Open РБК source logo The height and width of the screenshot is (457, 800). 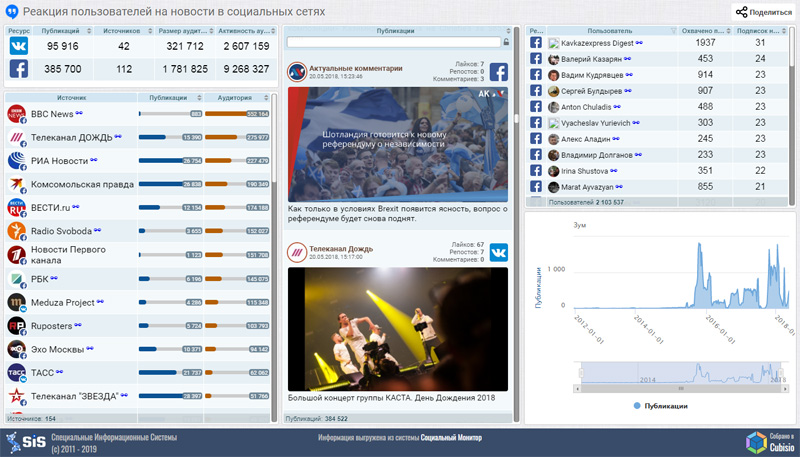[x=16, y=279]
